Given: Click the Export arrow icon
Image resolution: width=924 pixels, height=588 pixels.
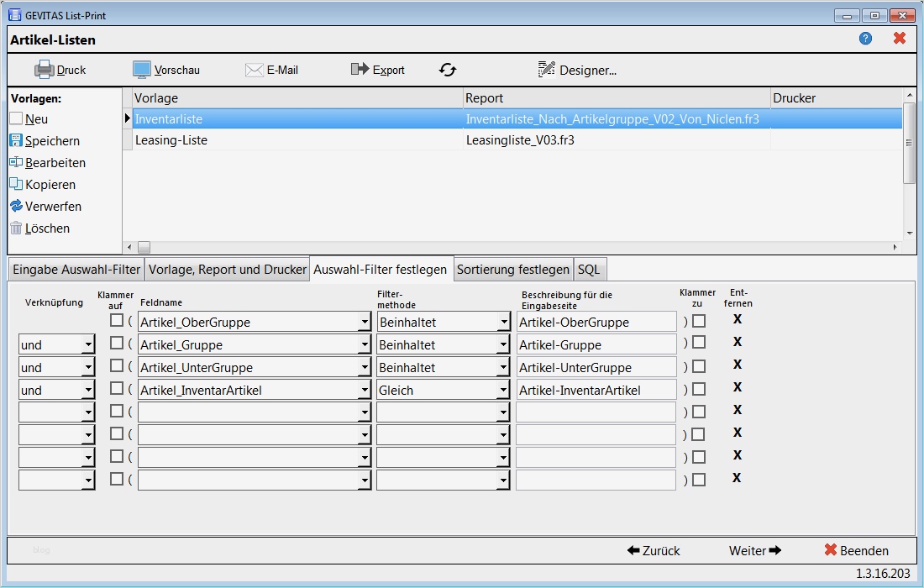Looking at the screenshot, I should (360, 69).
